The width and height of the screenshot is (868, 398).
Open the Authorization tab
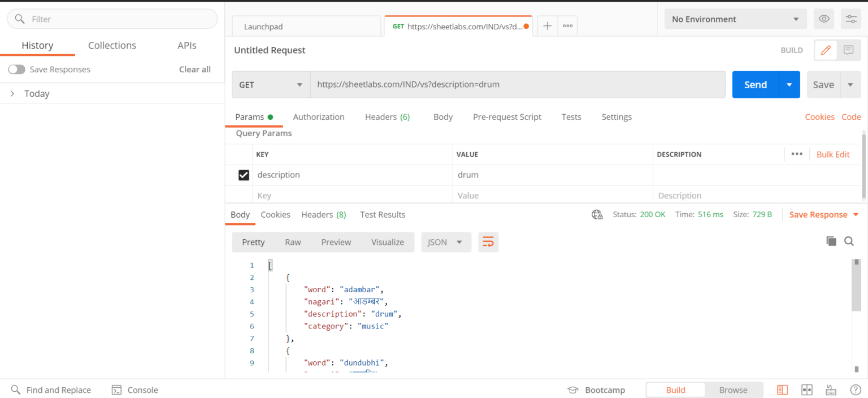tap(318, 117)
